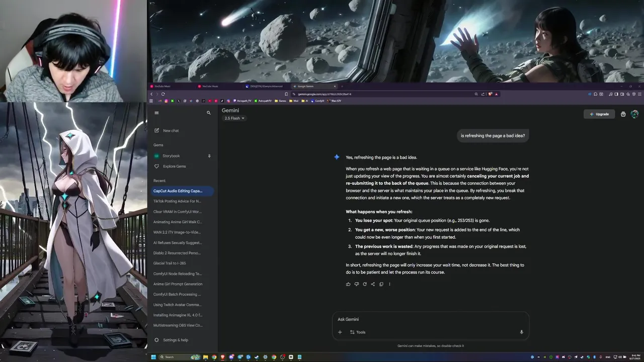
Task: Click the taskbar clock and date
Action: coord(635,357)
